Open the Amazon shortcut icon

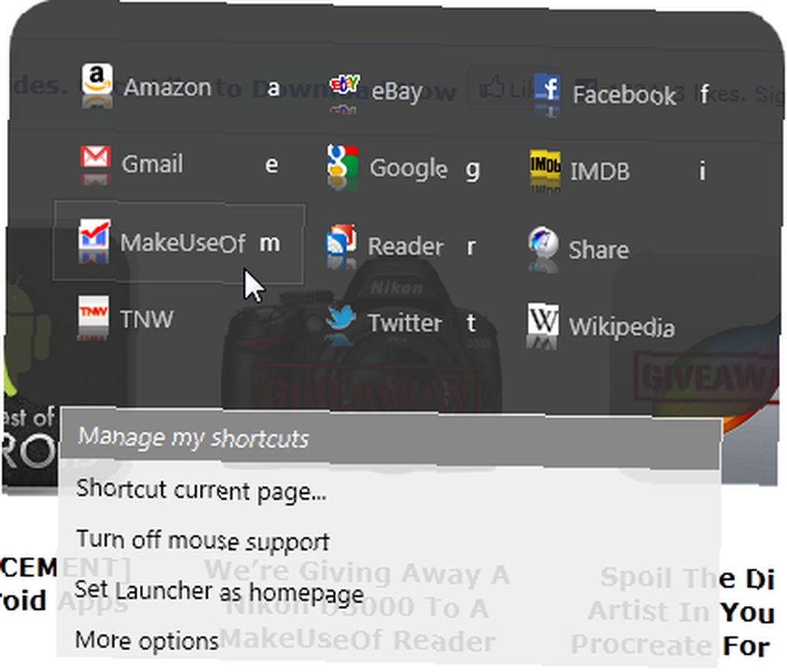97,79
